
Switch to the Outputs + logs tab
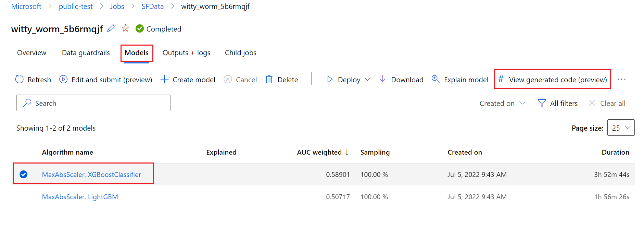click(x=186, y=53)
